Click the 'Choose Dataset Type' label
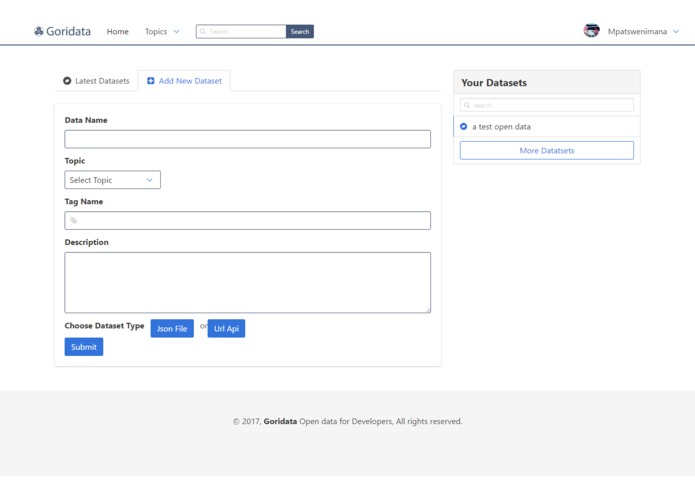The height and width of the screenshot is (494, 695). click(105, 326)
